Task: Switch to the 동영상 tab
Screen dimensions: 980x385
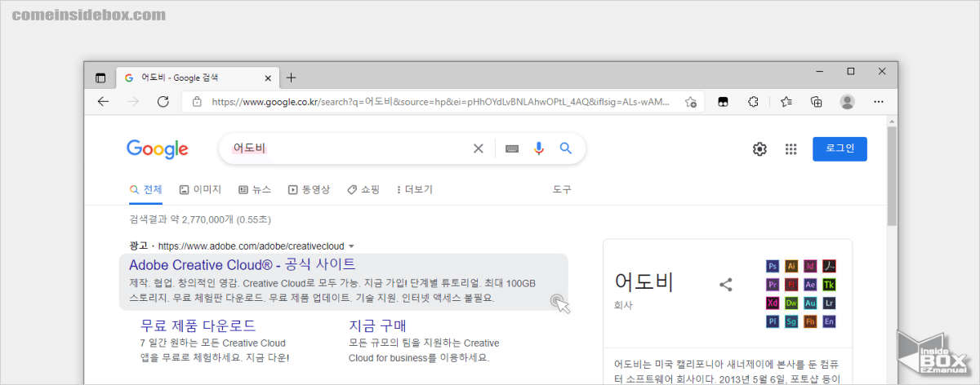Action: [309, 189]
